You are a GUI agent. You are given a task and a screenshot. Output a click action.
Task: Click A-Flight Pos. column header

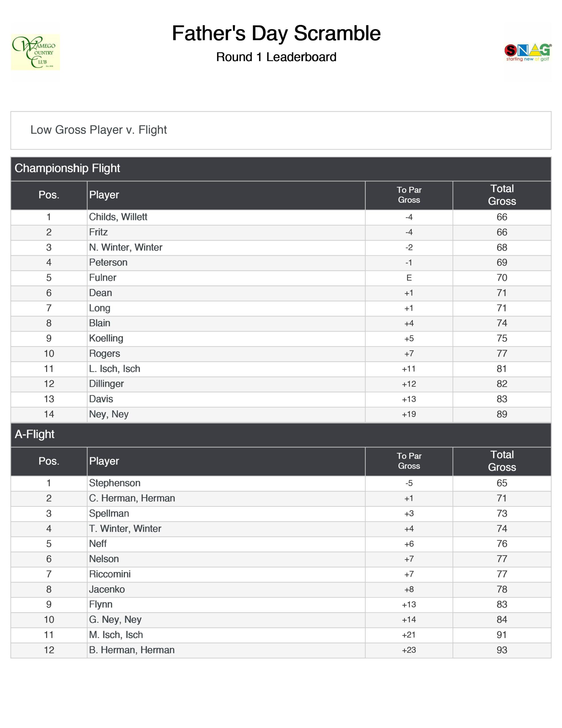(49, 461)
